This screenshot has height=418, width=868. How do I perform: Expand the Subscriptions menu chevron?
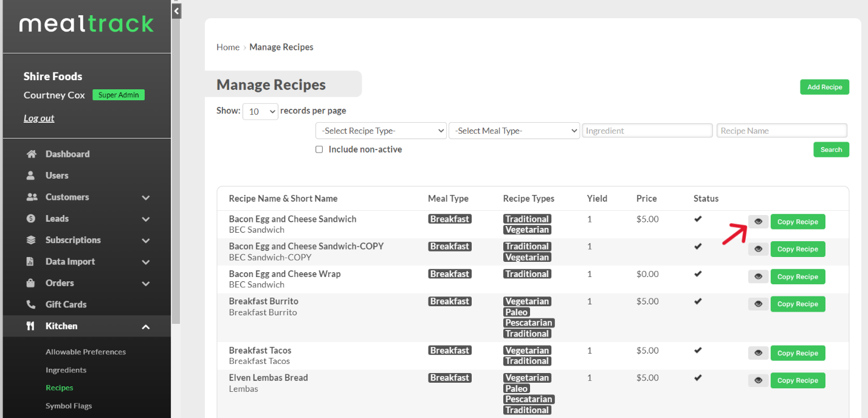point(146,241)
